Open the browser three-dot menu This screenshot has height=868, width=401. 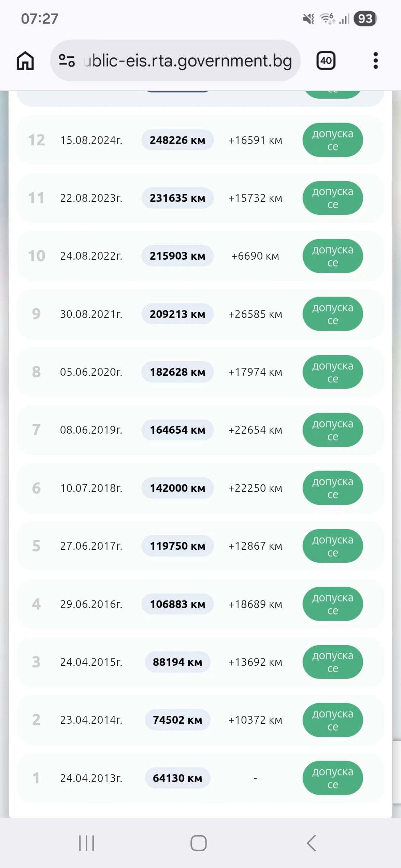(x=376, y=60)
